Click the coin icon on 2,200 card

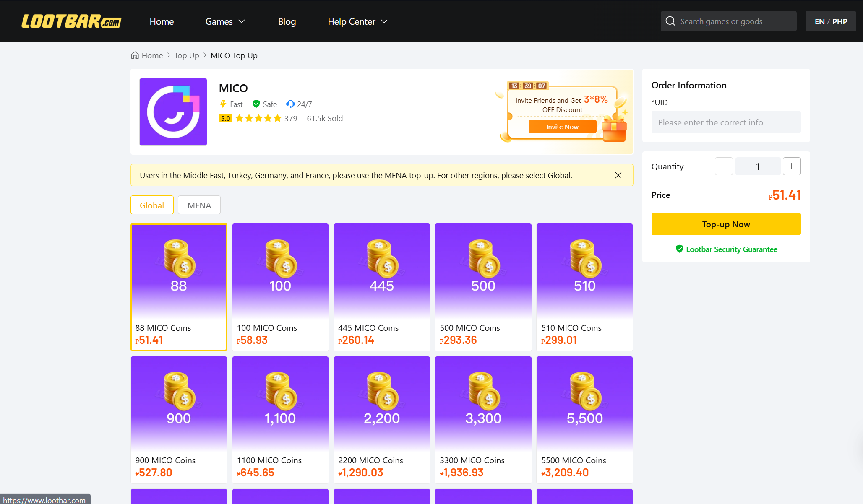tap(383, 391)
